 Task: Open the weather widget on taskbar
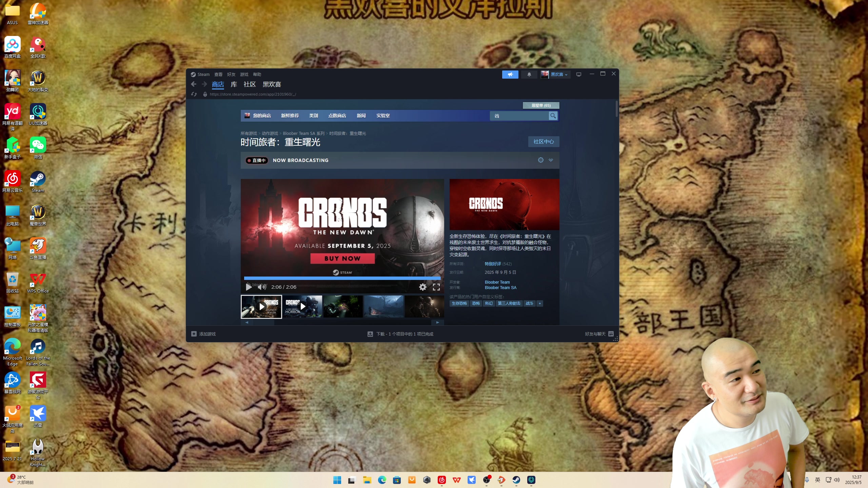tap(20, 480)
